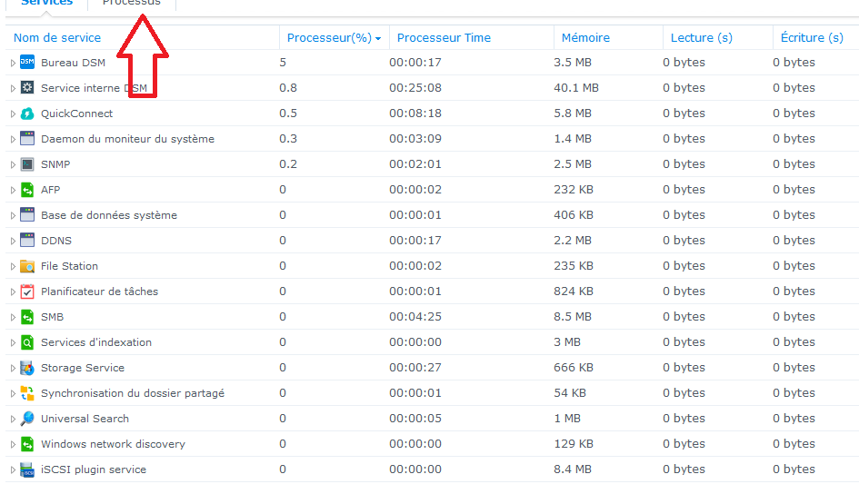Click the 00:25:08 processor time value

click(415, 87)
